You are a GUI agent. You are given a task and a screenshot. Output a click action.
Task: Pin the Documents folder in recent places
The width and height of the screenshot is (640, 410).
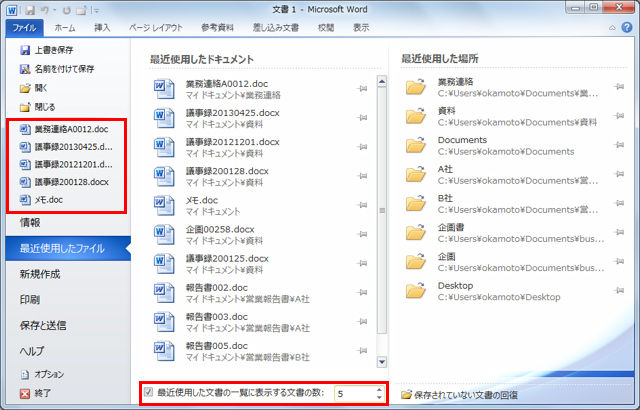(619, 145)
